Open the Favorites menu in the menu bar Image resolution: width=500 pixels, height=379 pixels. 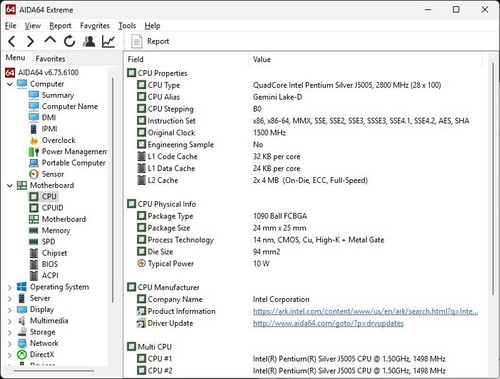click(95, 26)
